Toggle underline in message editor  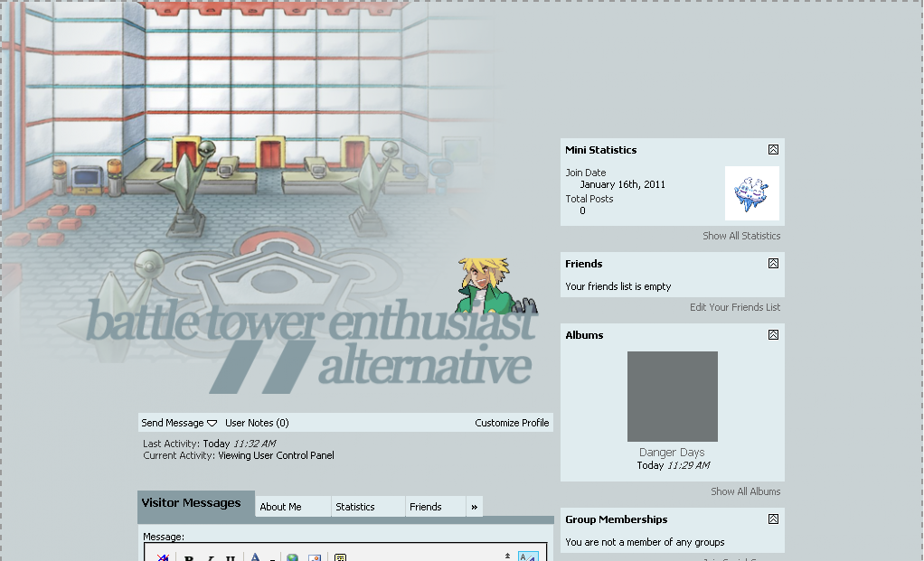[231, 557]
